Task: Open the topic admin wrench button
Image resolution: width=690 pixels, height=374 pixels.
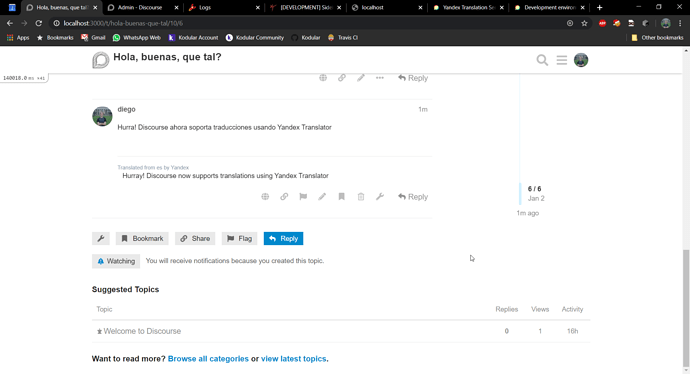Action: pos(101,238)
